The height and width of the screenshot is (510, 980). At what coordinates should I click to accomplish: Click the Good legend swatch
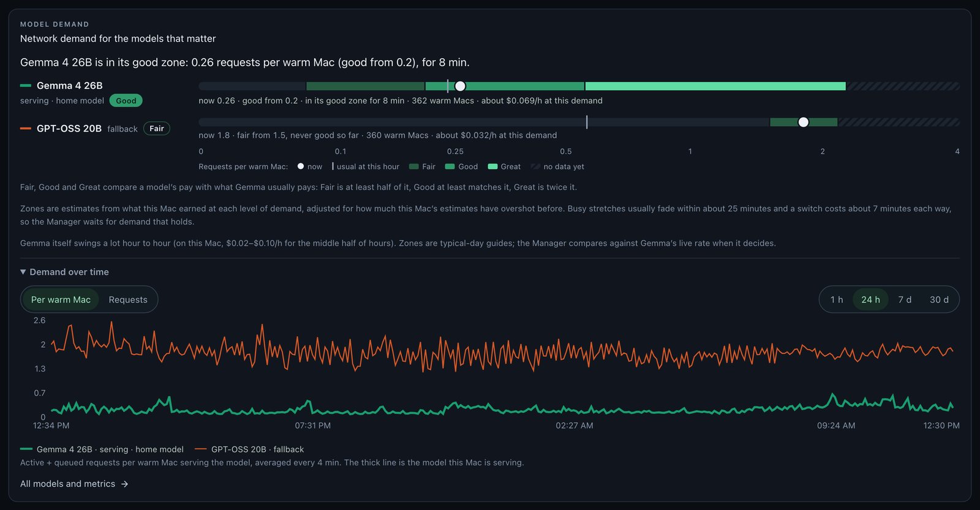450,167
